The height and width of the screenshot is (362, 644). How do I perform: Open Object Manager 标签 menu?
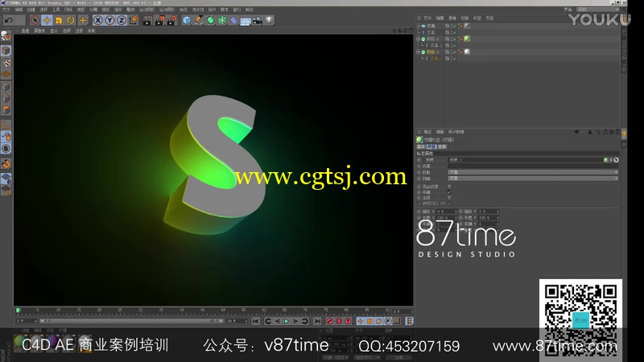(x=477, y=18)
